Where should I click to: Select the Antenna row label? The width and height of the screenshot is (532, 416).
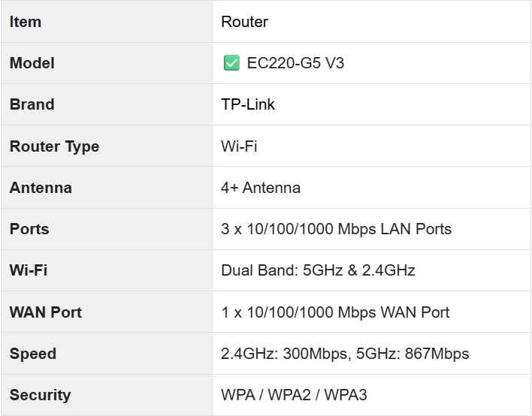pos(41,188)
